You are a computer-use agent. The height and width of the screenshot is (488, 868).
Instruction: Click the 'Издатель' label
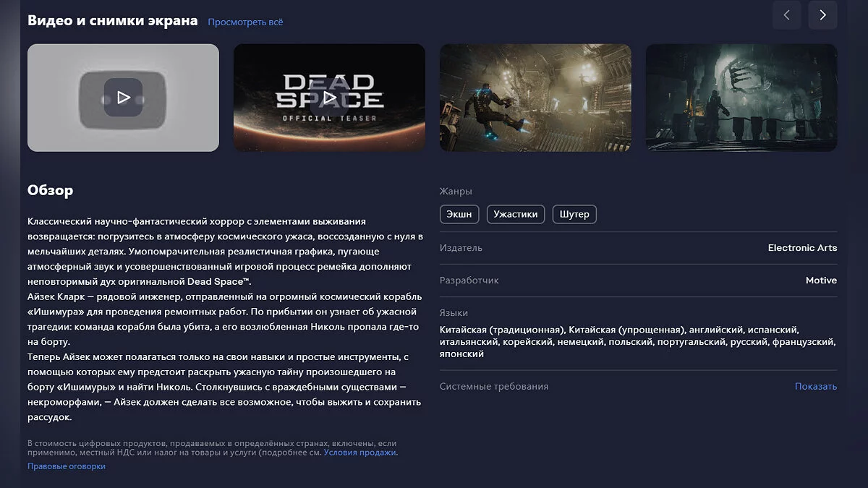(x=461, y=248)
